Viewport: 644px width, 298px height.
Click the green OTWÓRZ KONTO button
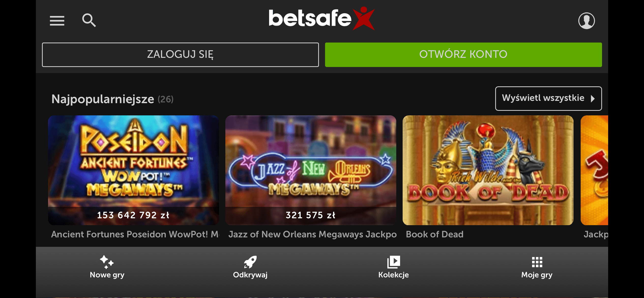(x=463, y=55)
